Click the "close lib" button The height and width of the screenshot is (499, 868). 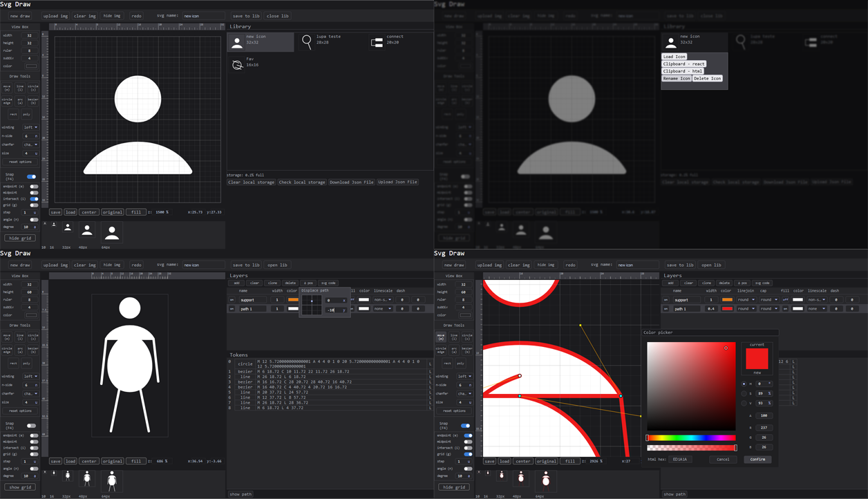278,16
